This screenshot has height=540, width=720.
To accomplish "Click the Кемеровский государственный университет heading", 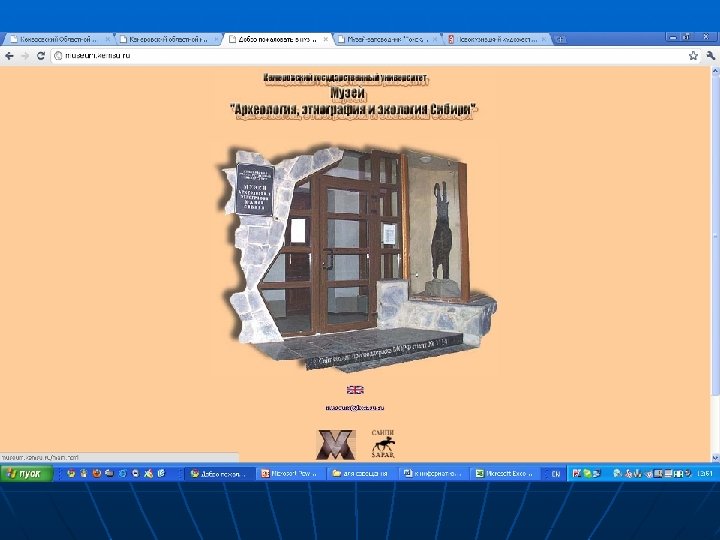I will pos(346,78).
